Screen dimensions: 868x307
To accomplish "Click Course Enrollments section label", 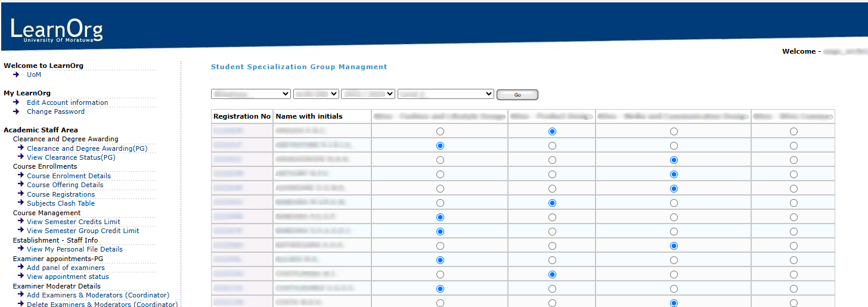I will click(45, 166).
